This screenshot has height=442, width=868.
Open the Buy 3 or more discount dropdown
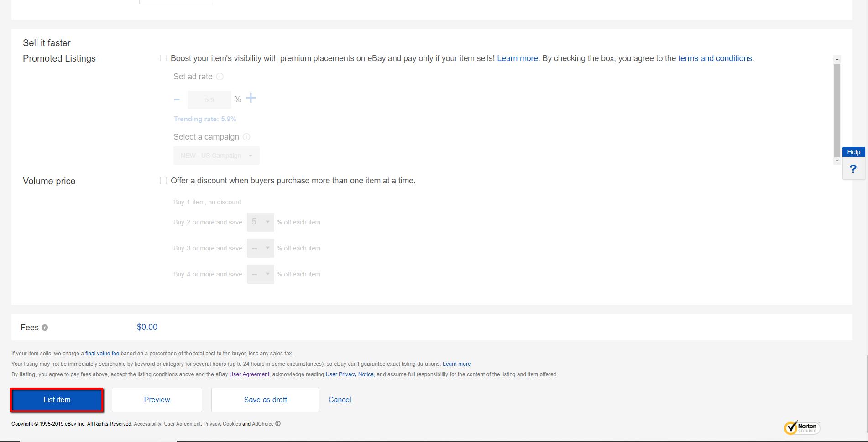(x=261, y=248)
